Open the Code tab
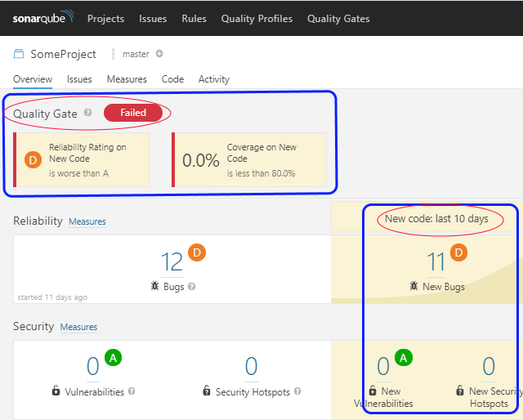Image resolution: width=523 pixels, height=420 pixels. tap(172, 79)
